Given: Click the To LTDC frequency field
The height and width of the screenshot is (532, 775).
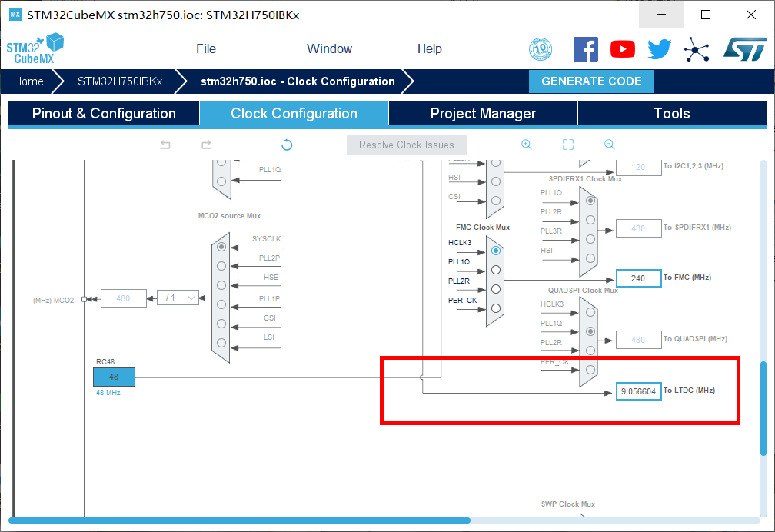Looking at the screenshot, I should 638,391.
